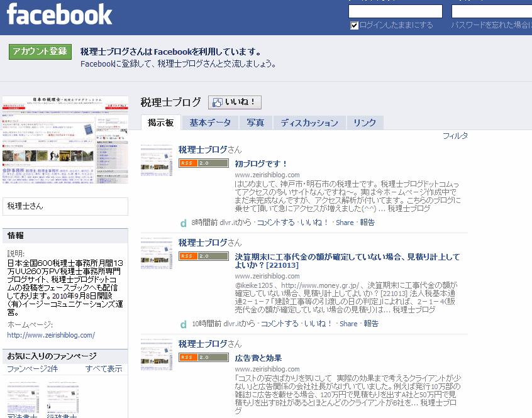Click 報告 on the 10時間前 post
The height and width of the screenshot is (418, 532).
(371, 324)
